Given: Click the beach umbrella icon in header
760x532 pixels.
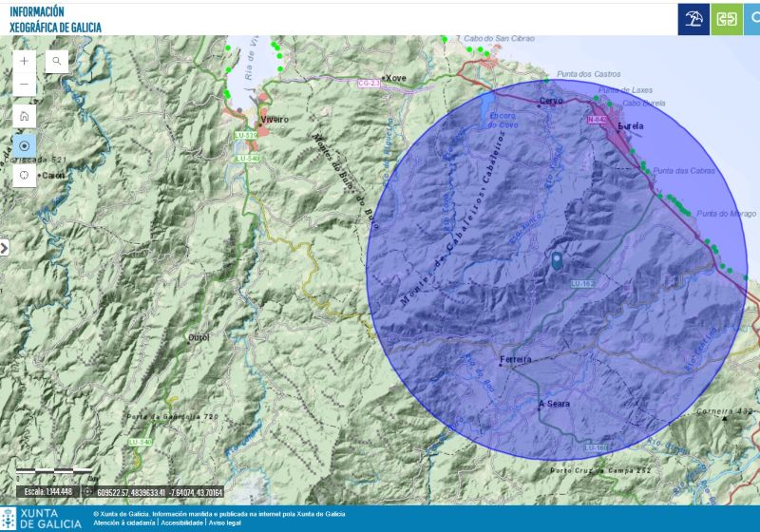Looking at the screenshot, I should tap(693, 19).
